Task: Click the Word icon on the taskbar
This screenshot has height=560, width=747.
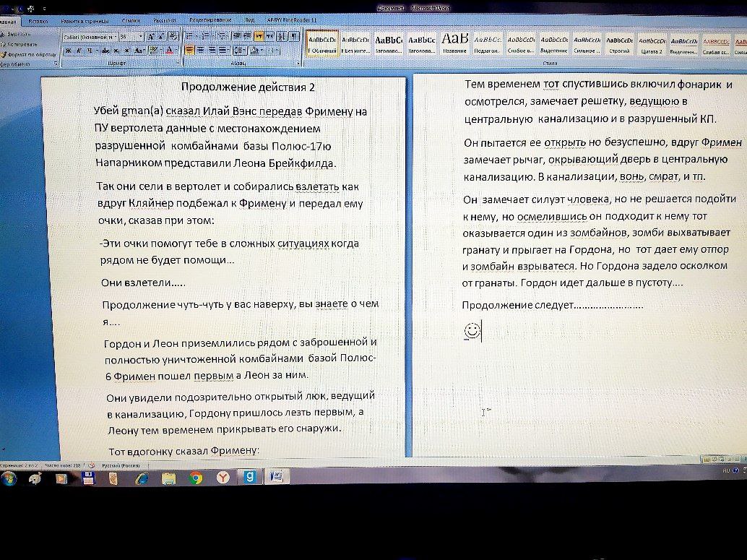Action: (277, 477)
